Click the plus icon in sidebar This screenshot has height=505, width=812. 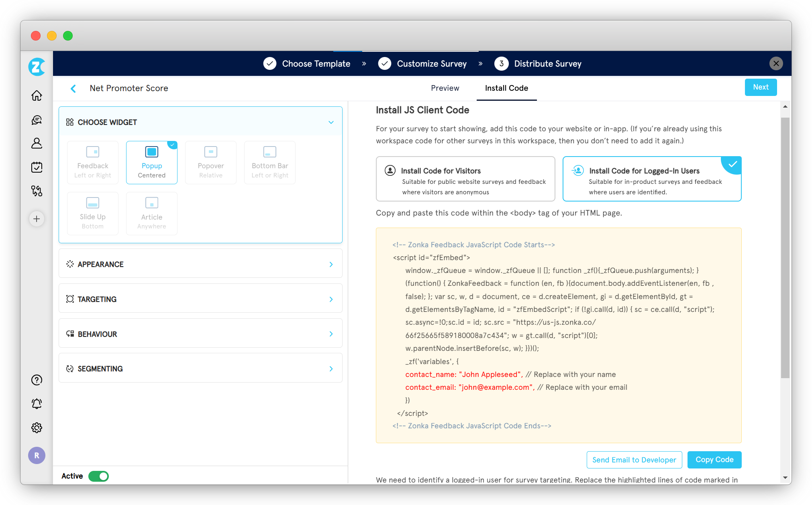[37, 219]
